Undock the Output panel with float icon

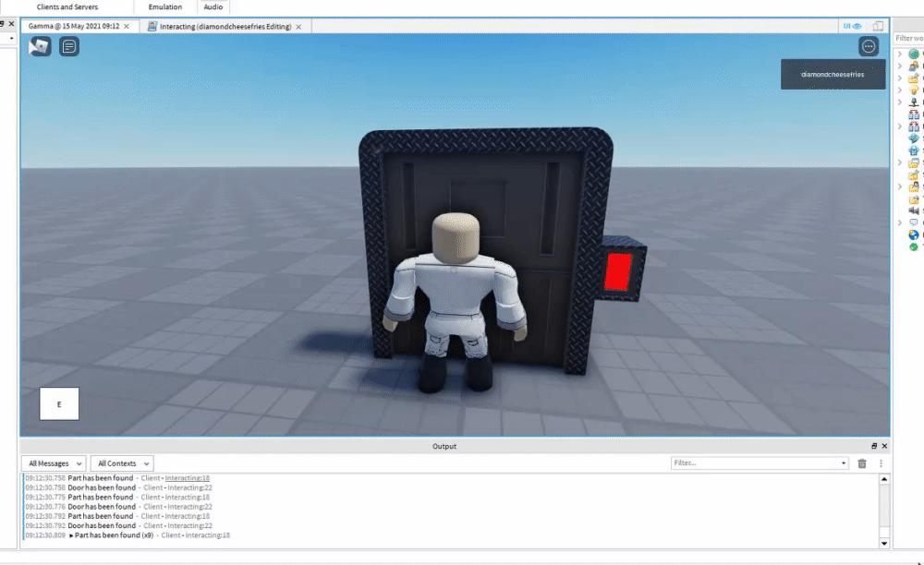coord(874,446)
